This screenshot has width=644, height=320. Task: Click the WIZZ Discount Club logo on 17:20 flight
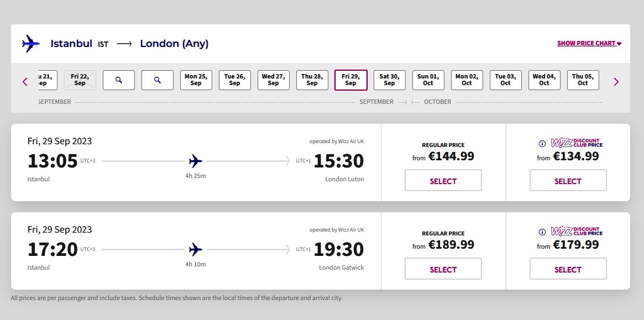(x=577, y=232)
